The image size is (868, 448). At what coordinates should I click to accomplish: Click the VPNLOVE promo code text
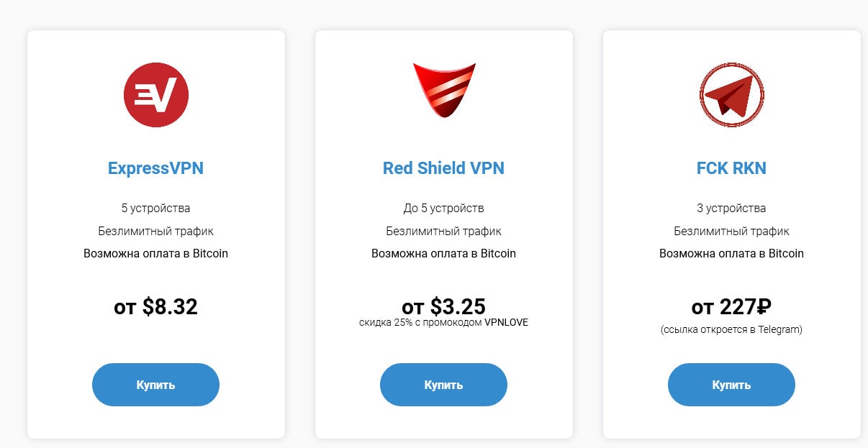tap(506, 322)
